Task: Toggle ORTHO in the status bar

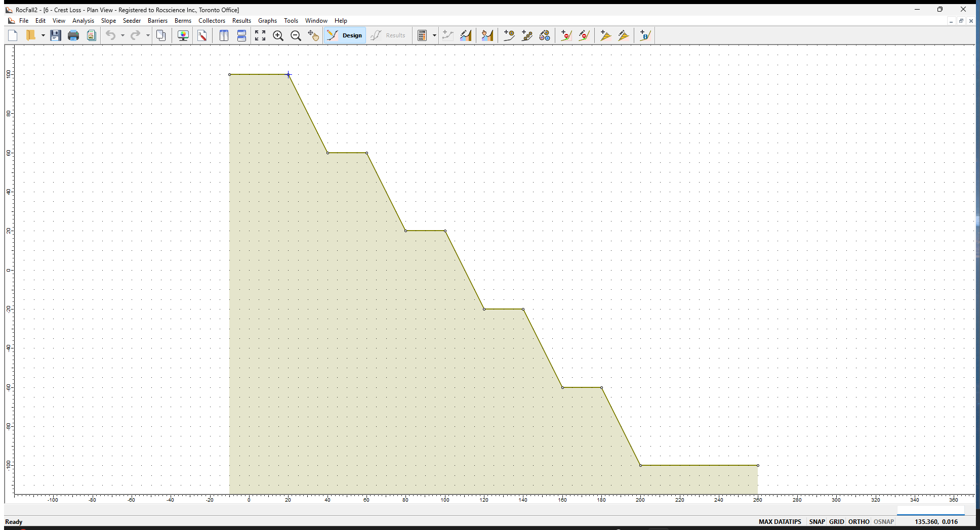Action: 859,521
